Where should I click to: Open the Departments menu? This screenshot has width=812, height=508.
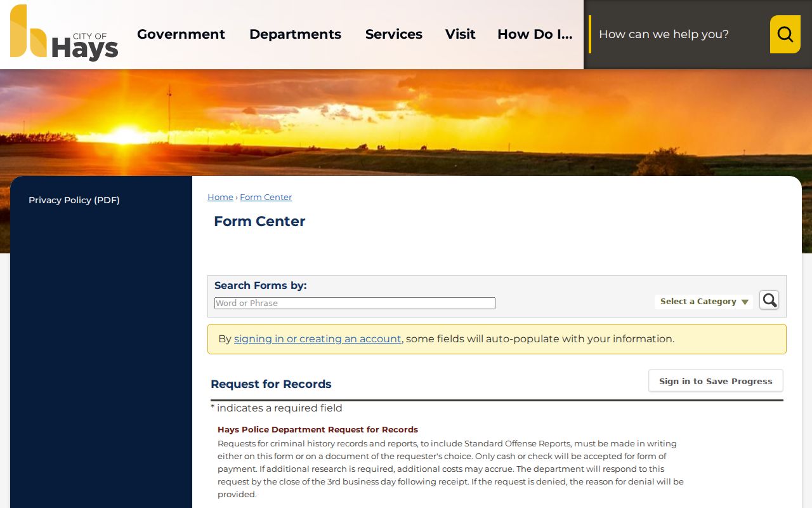[295, 34]
